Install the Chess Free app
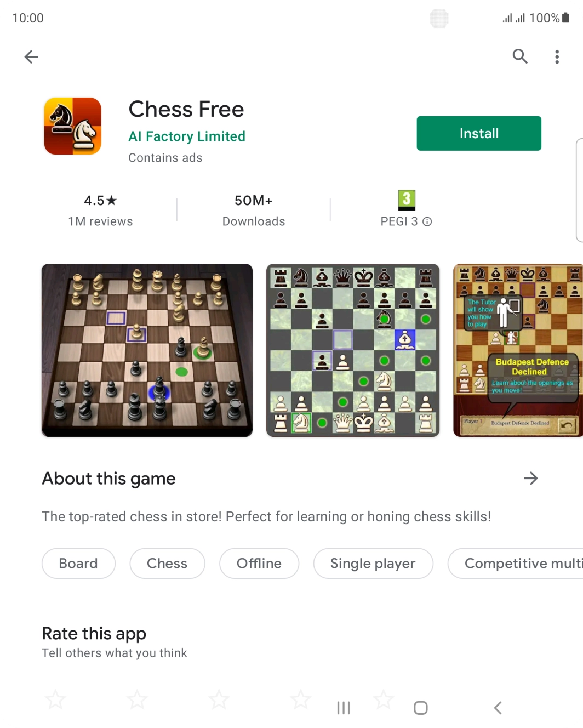 coord(479,133)
